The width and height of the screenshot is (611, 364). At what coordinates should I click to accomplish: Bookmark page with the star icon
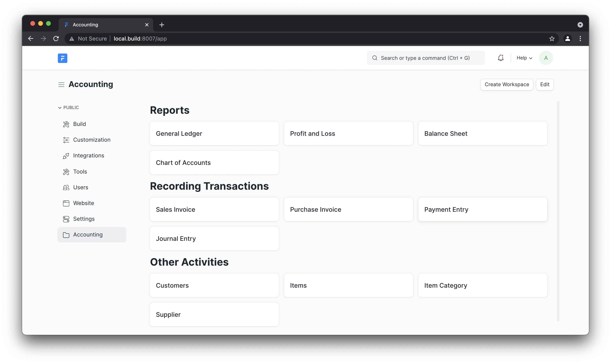point(552,39)
